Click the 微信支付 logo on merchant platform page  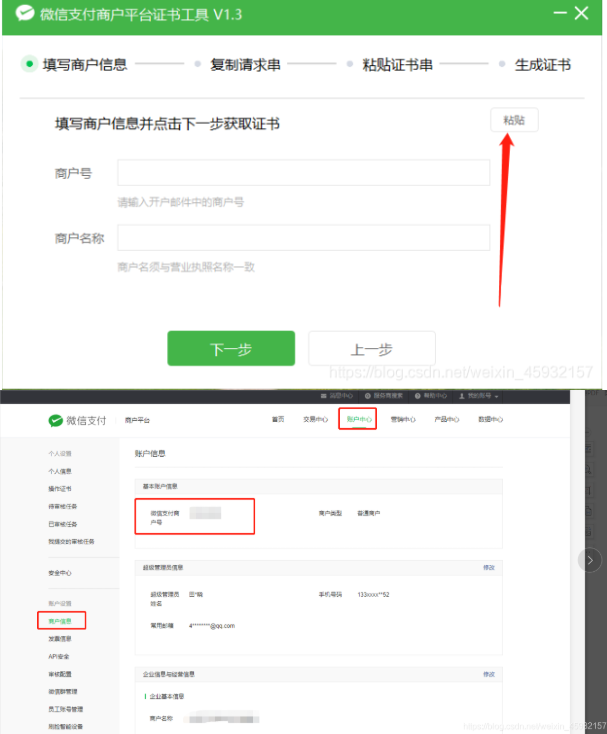coord(78,420)
